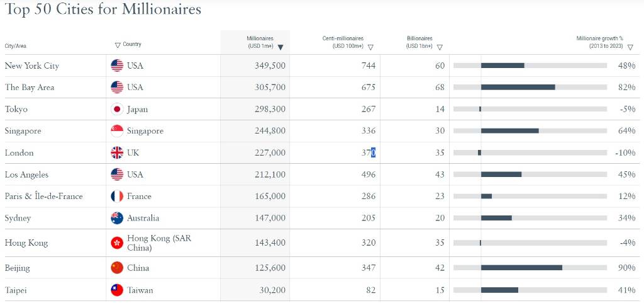Click the Hong Kong flag icon
Viewport: 644px width, 303px height.
click(116, 243)
